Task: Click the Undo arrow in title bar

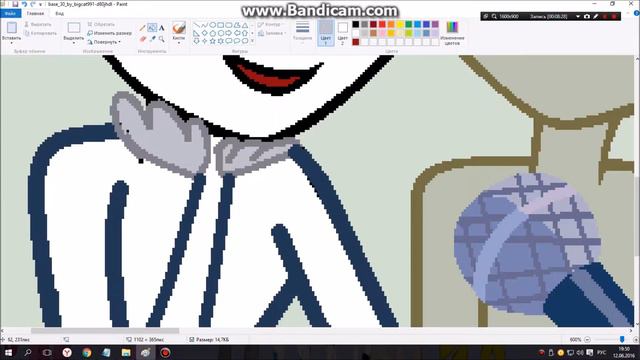Action: point(24,4)
